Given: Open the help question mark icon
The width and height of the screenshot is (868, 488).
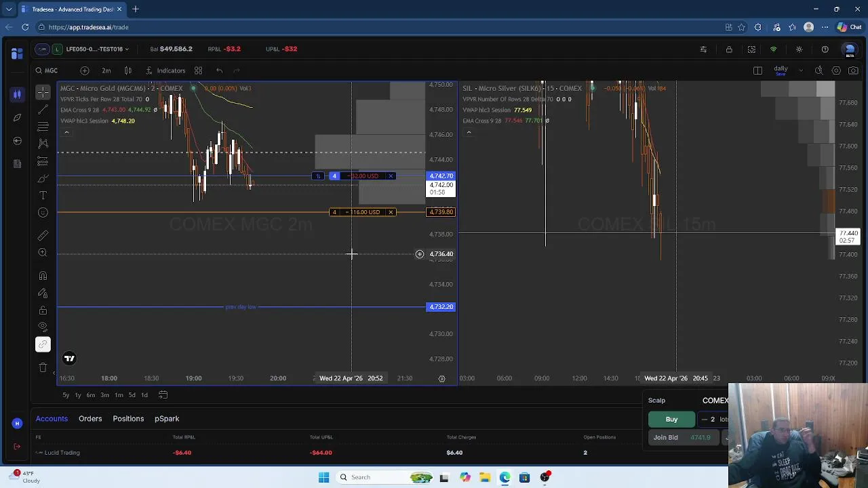Looking at the screenshot, I should click(x=825, y=49).
